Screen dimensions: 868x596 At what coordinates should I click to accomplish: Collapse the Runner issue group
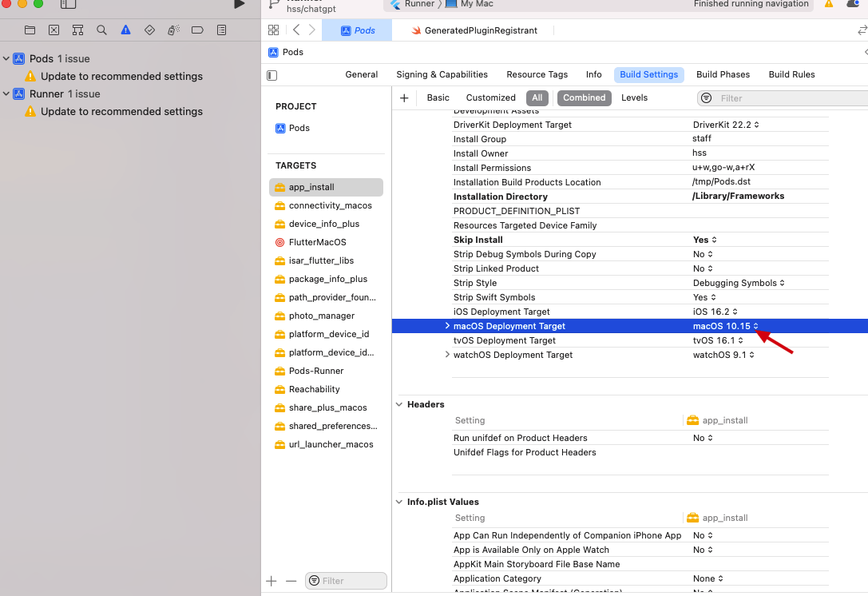point(6,93)
